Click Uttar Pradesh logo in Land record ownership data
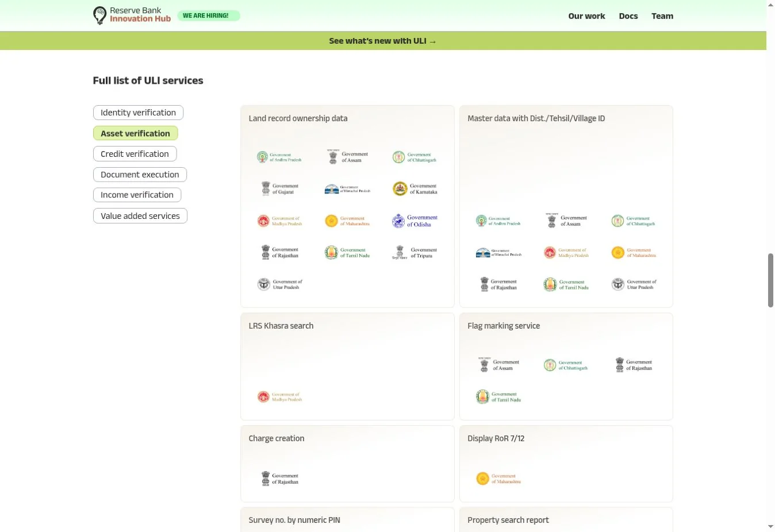Screen dimensions: 775x532 tap(279, 284)
